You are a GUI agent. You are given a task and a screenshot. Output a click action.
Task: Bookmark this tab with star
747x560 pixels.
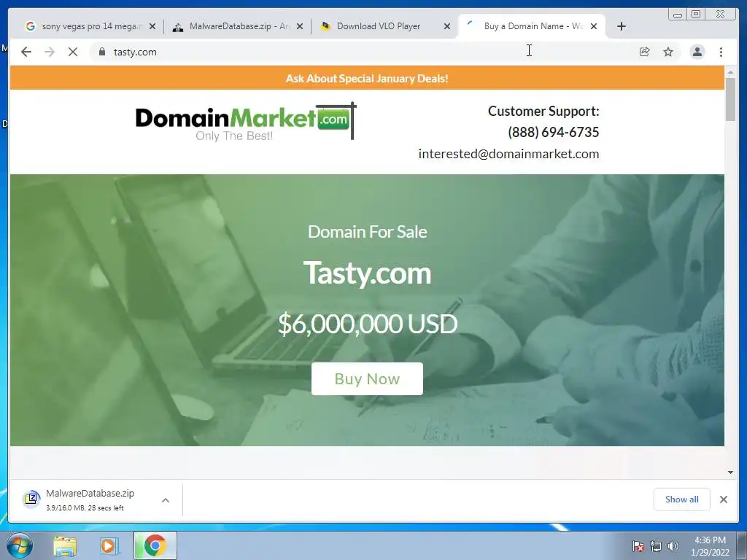point(668,52)
